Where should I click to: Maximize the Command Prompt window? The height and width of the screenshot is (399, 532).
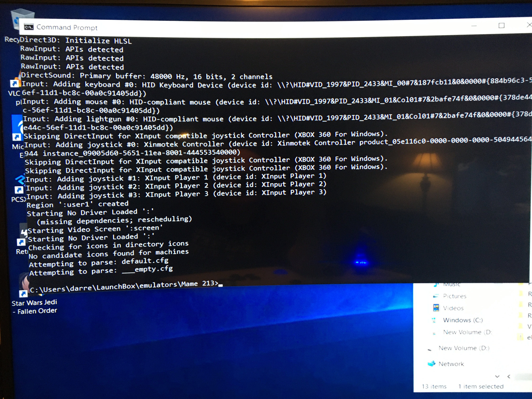[x=502, y=25]
